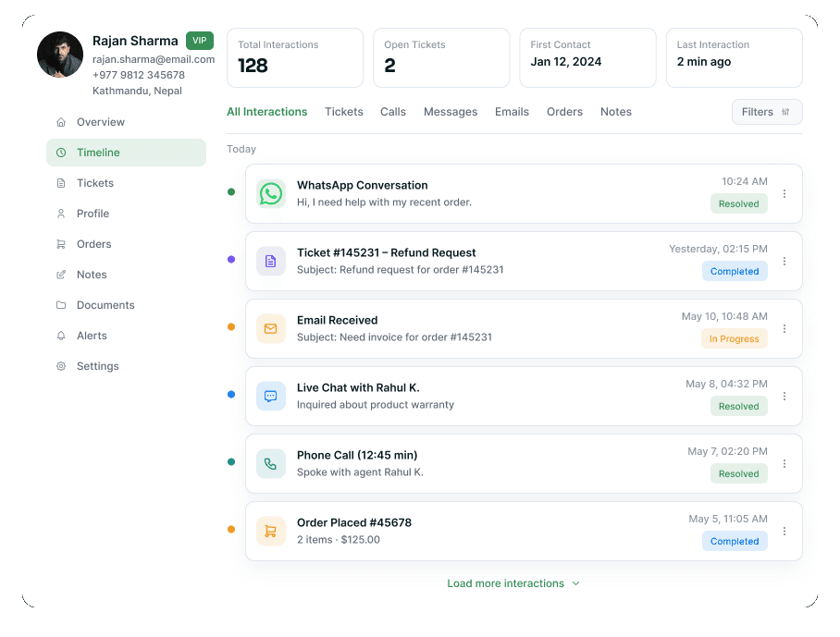Click the home icon beside Overview
Image resolution: width=840 pixels, height=637 pixels.
click(x=61, y=122)
